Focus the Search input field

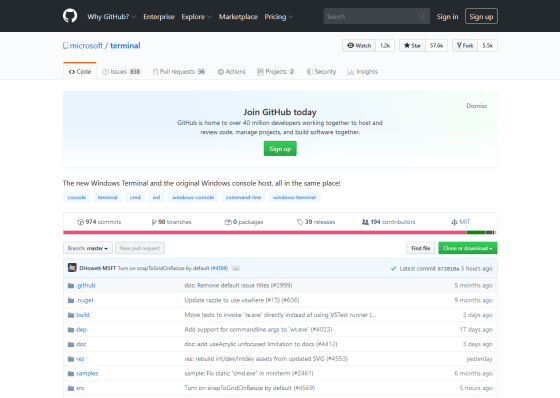[376, 16]
